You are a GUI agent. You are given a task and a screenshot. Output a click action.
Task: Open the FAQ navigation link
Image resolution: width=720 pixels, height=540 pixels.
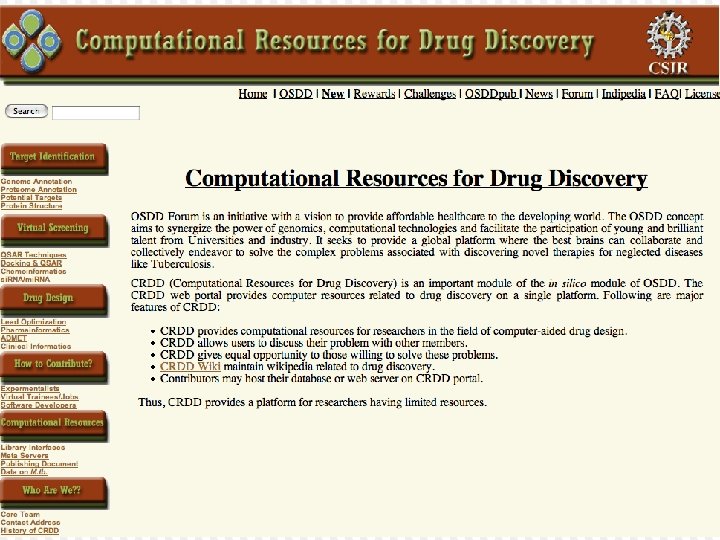click(x=666, y=94)
